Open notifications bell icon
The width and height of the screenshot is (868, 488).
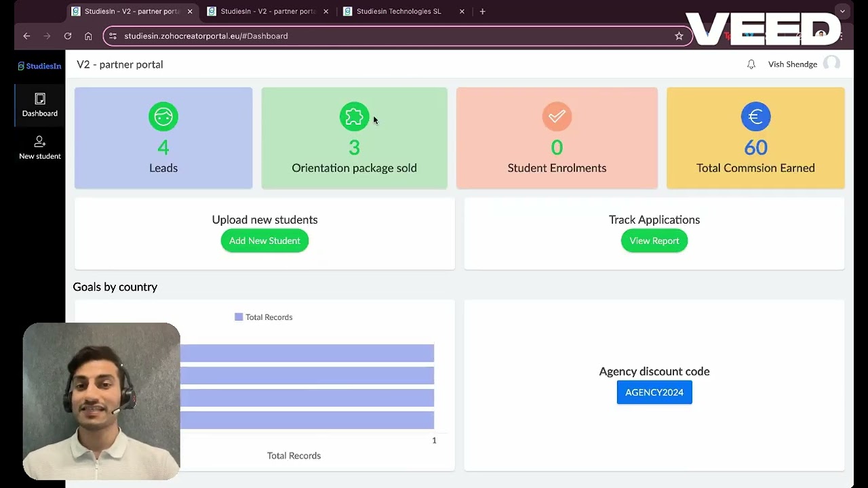(x=751, y=64)
